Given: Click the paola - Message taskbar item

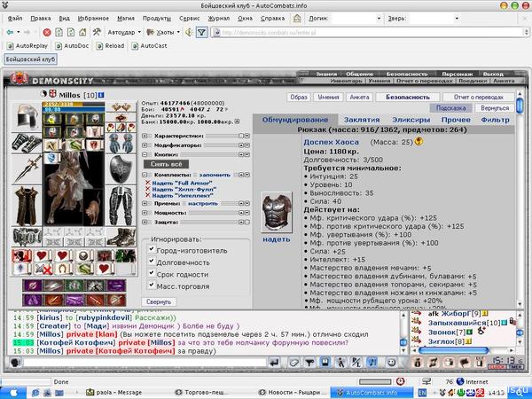Looking at the screenshot, I should (x=114, y=393).
